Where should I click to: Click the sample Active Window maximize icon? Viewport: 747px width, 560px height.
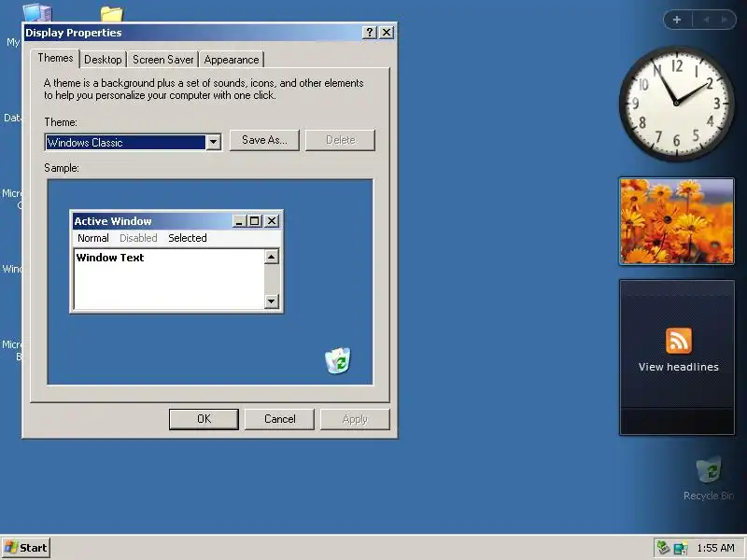tap(254, 221)
